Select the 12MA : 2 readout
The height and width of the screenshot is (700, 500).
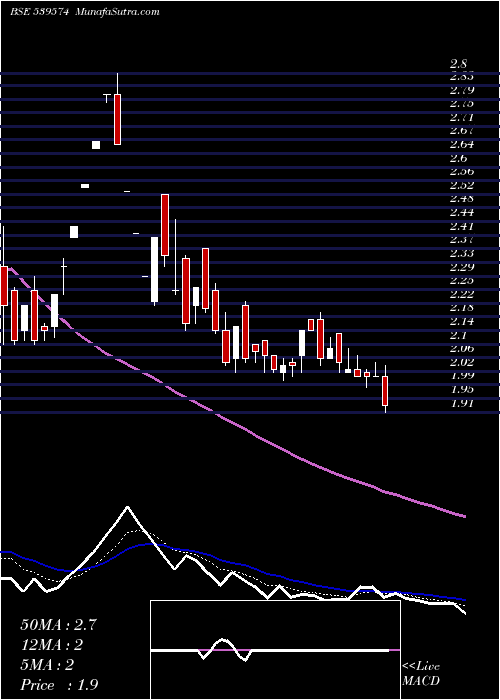click(52, 645)
